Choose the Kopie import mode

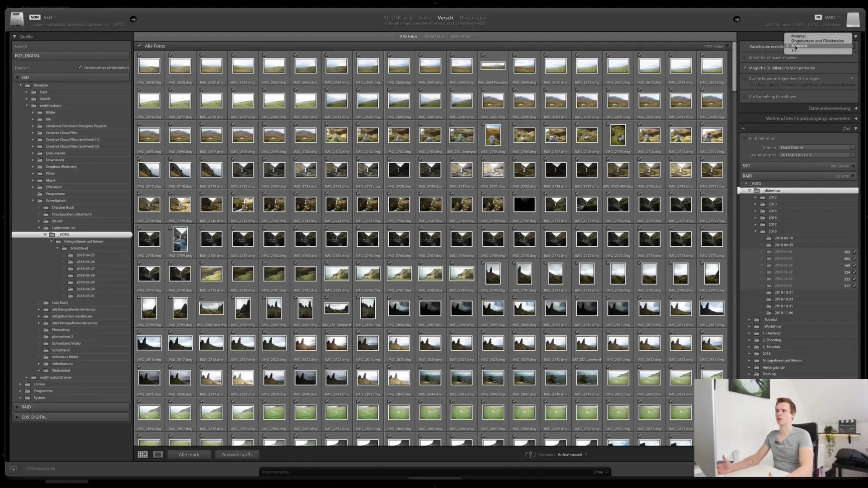(x=425, y=18)
